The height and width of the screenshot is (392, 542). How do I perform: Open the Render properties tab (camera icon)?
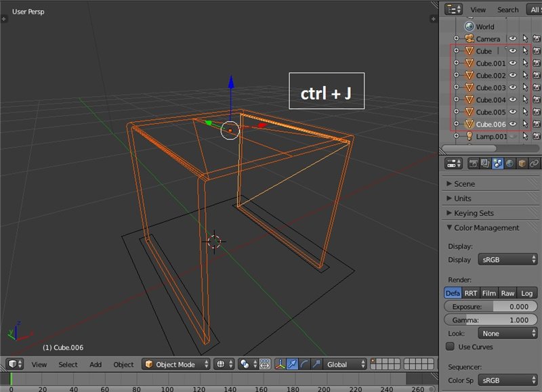click(x=472, y=163)
